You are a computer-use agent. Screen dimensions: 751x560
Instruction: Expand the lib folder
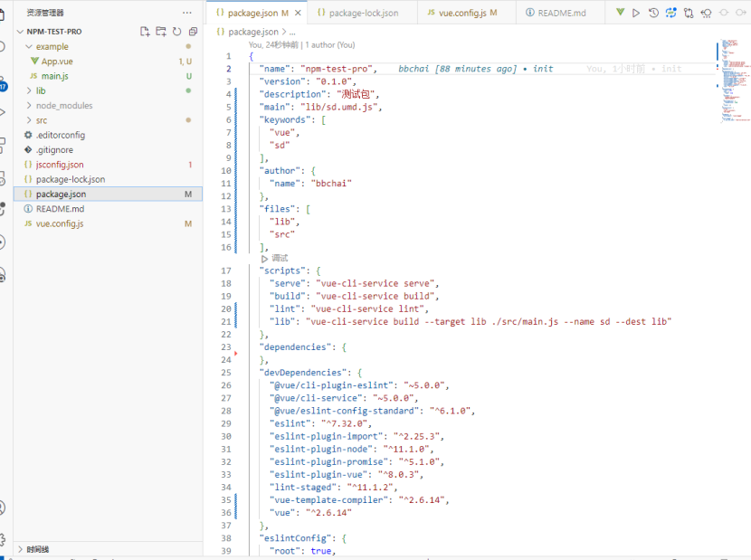click(x=29, y=90)
